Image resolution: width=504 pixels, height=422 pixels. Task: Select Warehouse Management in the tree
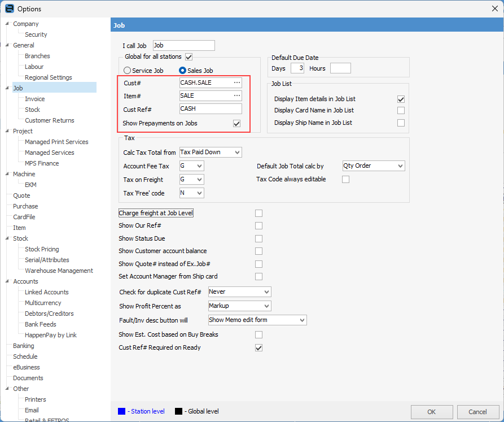tap(59, 271)
